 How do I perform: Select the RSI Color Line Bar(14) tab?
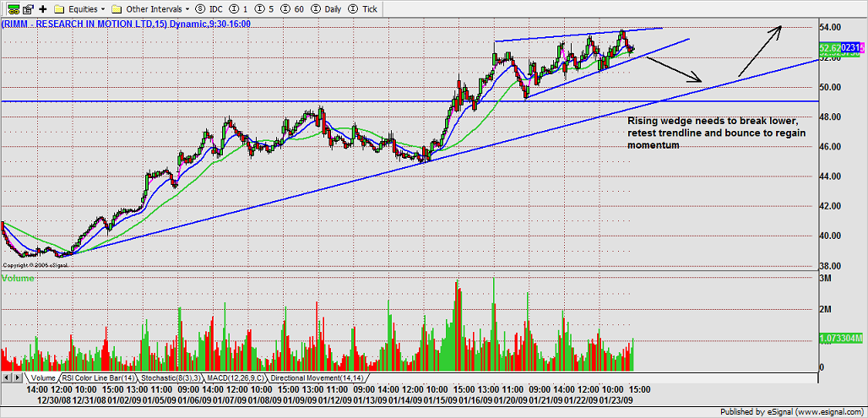click(98, 378)
